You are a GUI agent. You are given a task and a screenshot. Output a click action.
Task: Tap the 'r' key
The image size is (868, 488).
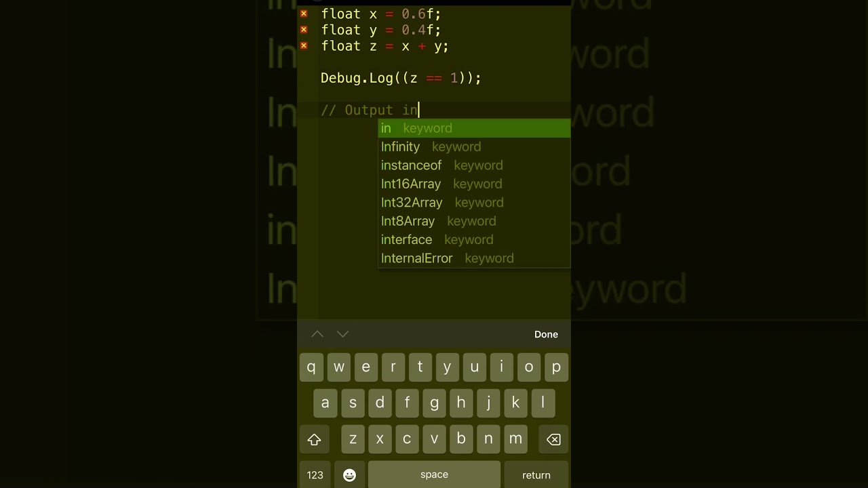pyautogui.click(x=393, y=367)
